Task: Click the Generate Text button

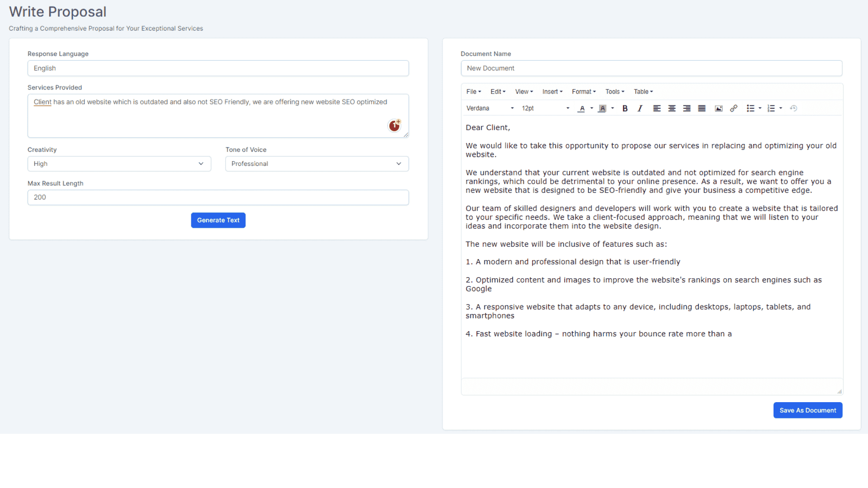Action: [x=218, y=221]
